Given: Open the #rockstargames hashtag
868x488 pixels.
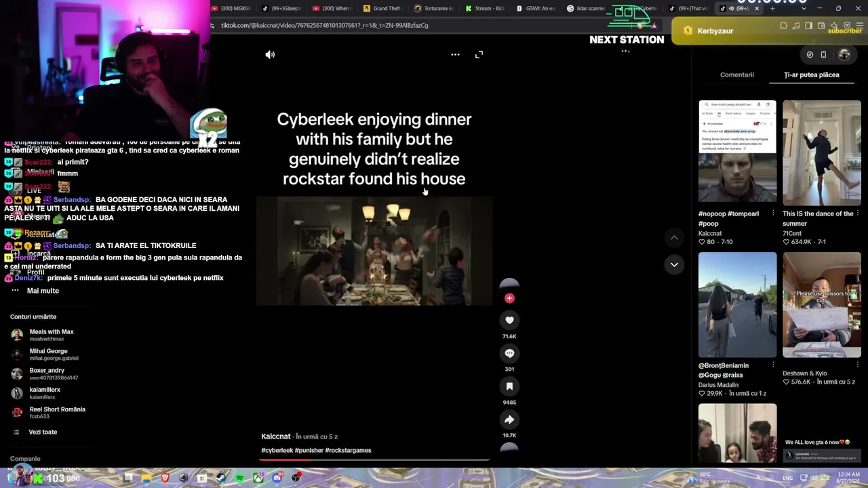Looking at the screenshot, I should [x=348, y=450].
